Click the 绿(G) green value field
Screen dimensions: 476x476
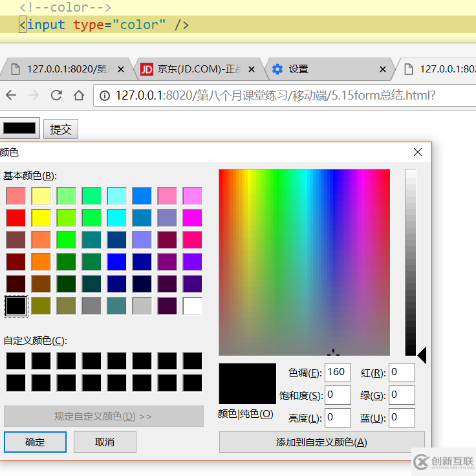(x=402, y=395)
